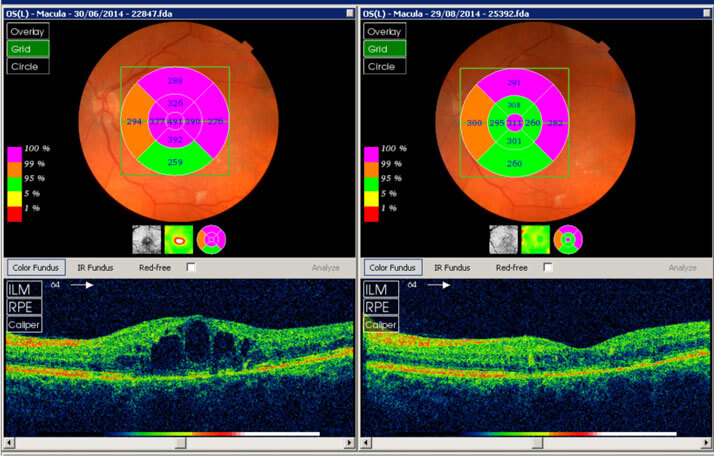The height and width of the screenshot is (456, 714).
Task: Click inner inferior value 392 in left grid
Action: click(175, 140)
